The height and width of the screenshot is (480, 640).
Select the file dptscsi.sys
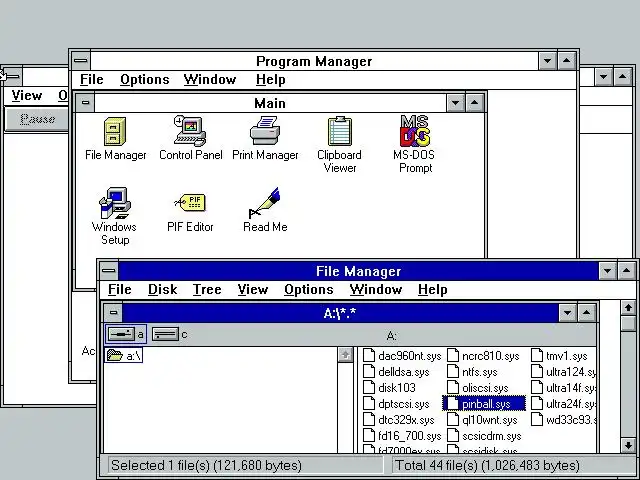(396, 404)
